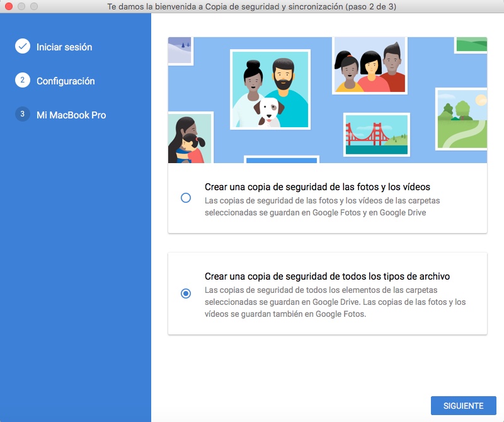Click the couple with dog photo

pos(270,89)
